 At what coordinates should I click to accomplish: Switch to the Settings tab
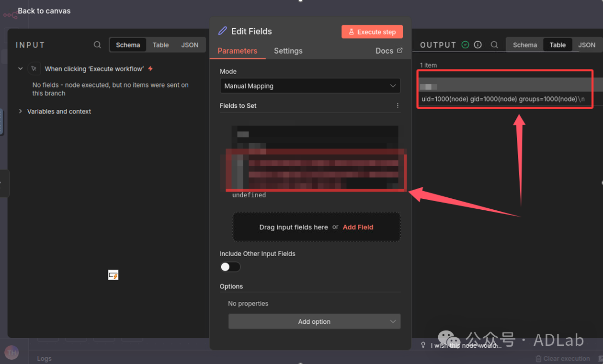288,51
